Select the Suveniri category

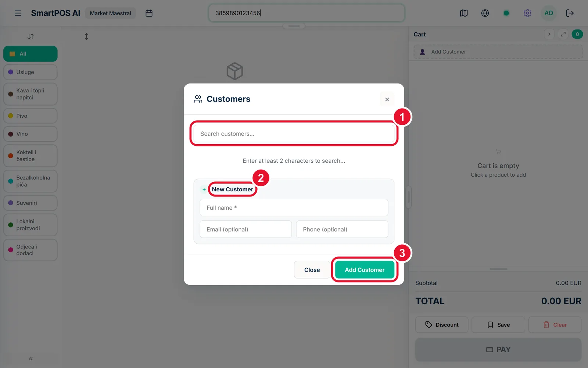(31, 203)
